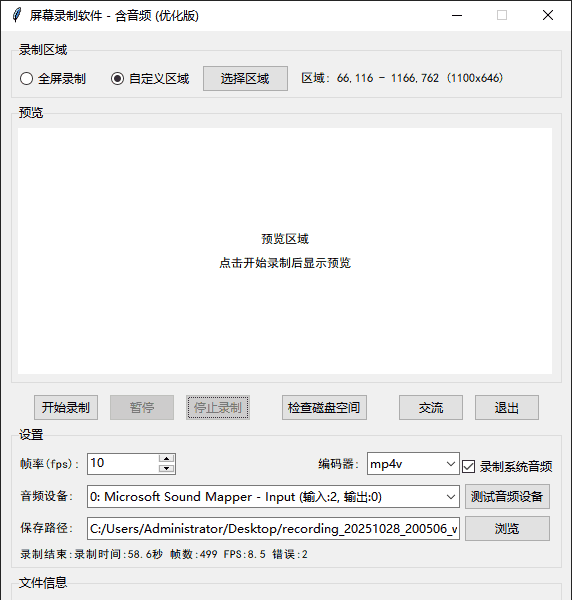The height and width of the screenshot is (600, 572).
Task: Click the white preview area canvas
Action: [x=285, y=251]
